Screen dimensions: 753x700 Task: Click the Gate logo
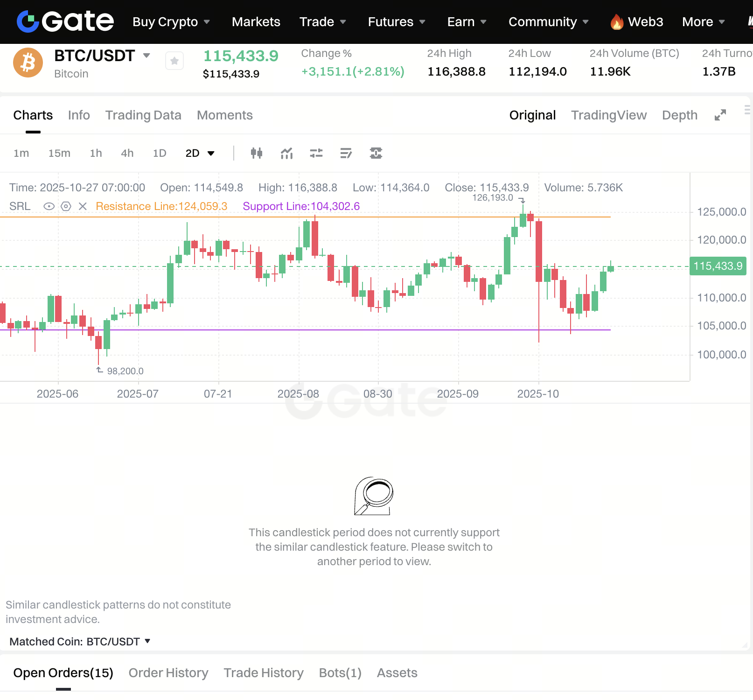[65, 21]
